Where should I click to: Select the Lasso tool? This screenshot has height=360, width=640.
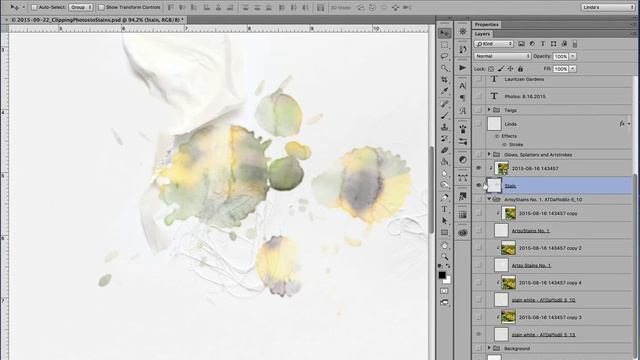(444, 56)
